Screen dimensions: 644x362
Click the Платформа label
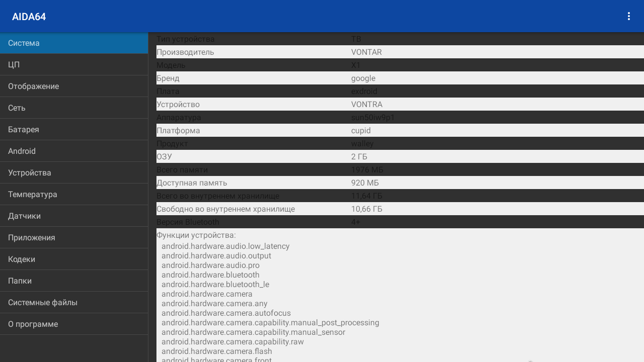point(178,131)
